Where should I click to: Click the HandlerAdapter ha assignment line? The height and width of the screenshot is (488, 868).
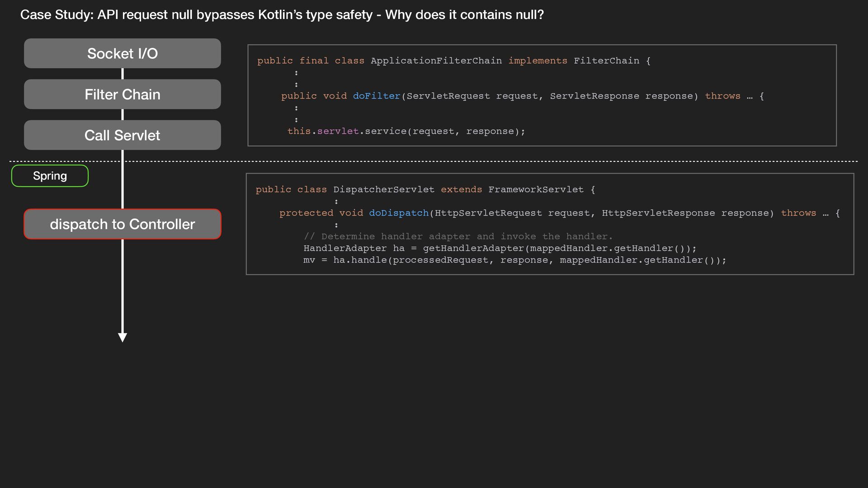(500, 248)
